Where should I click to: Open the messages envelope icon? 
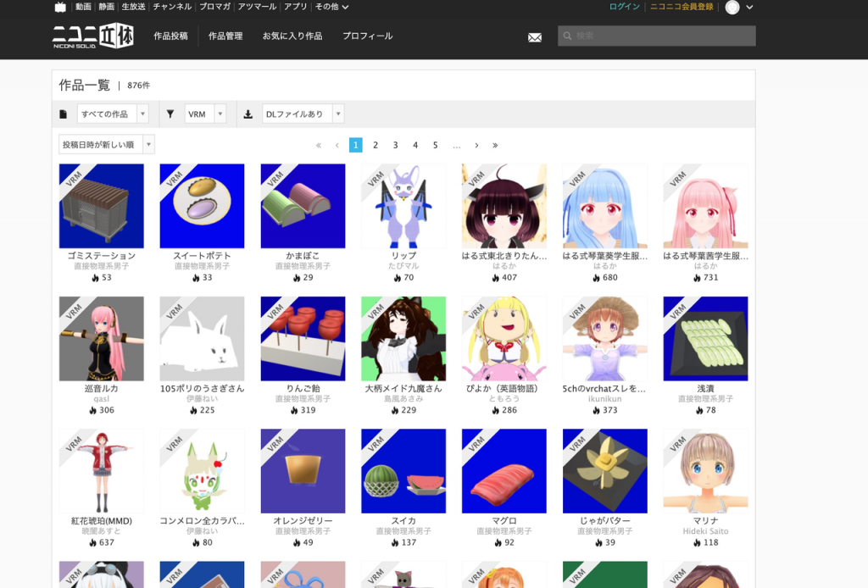click(535, 37)
